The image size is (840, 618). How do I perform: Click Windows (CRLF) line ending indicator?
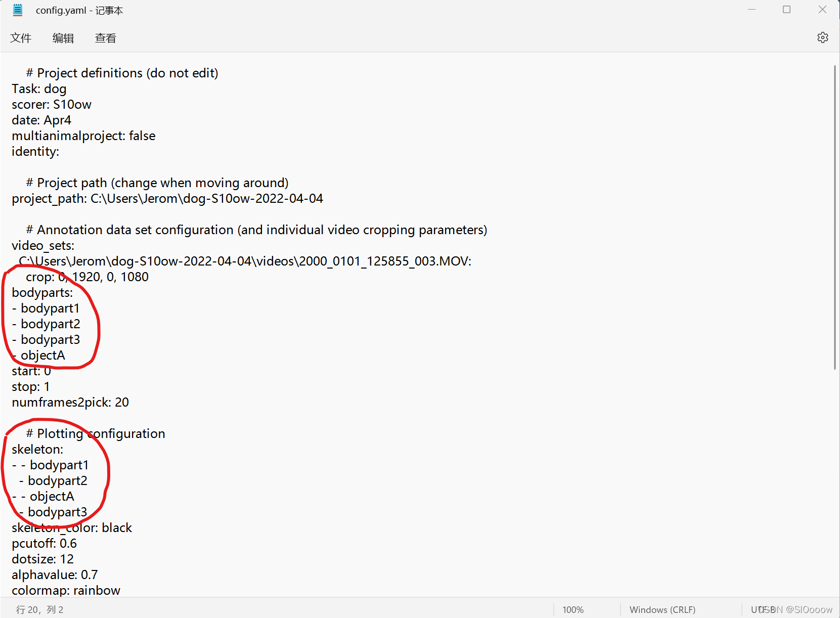[x=662, y=609]
